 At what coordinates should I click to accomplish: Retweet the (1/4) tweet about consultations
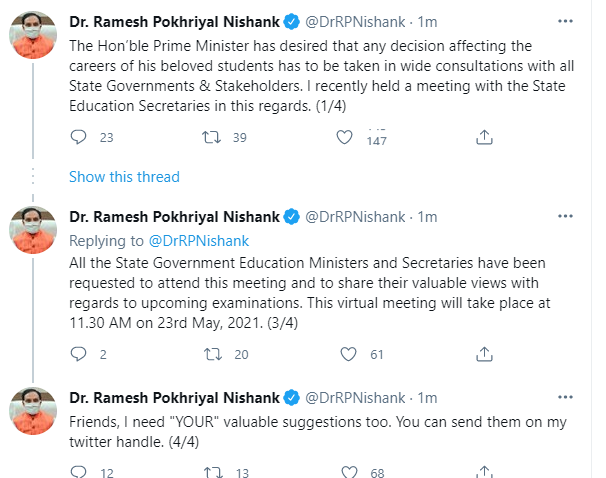(x=213, y=137)
